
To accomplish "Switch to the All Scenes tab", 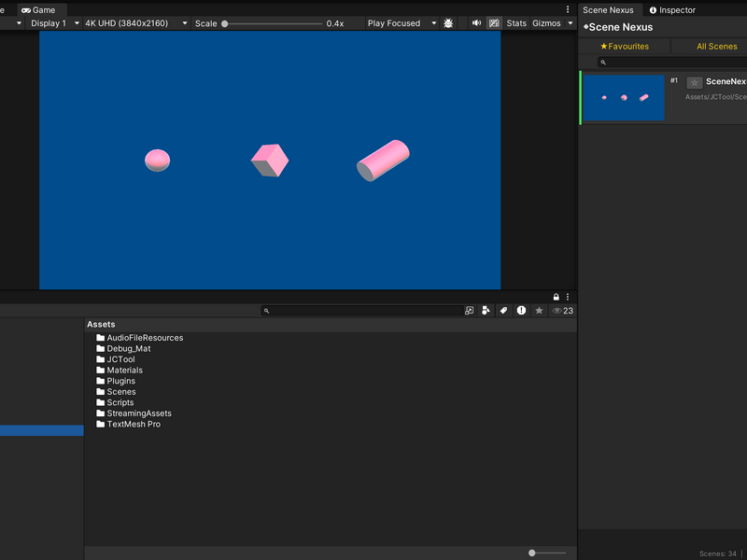I will [x=716, y=46].
